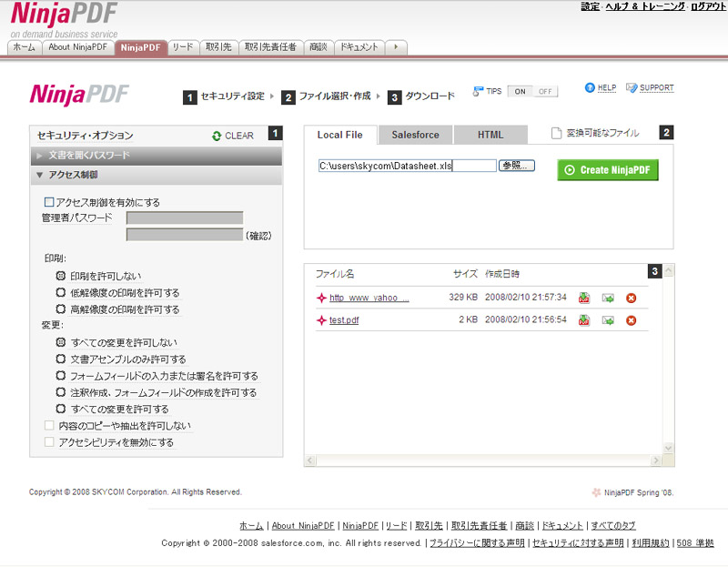Click the password confirmation (確認) field
Screen dimensions: 728x567
(185, 235)
